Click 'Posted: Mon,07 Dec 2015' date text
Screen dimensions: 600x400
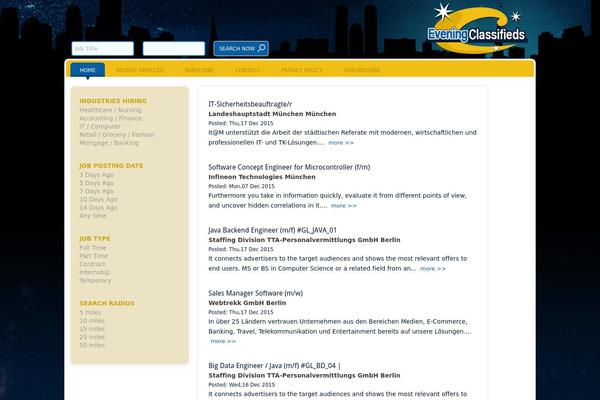coord(241,186)
